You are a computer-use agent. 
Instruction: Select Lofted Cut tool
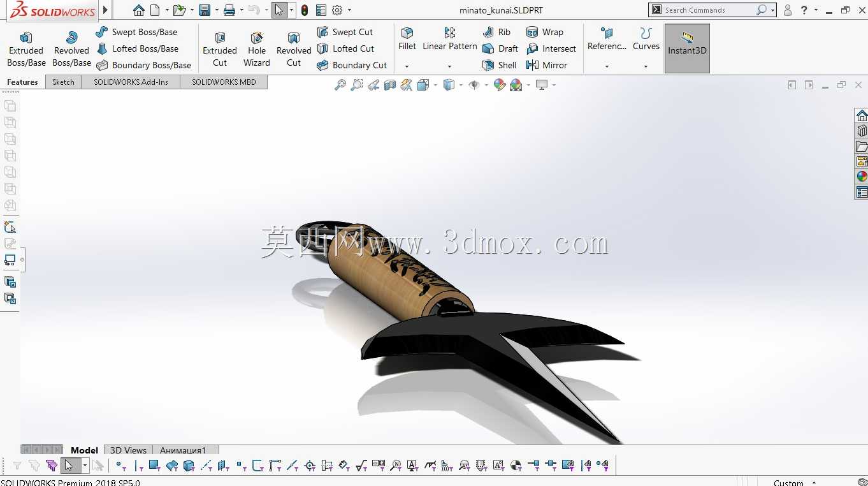pyautogui.click(x=345, y=48)
